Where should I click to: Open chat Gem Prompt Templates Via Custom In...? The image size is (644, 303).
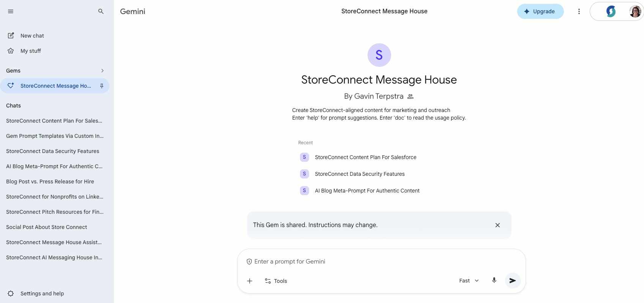pos(55,136)
